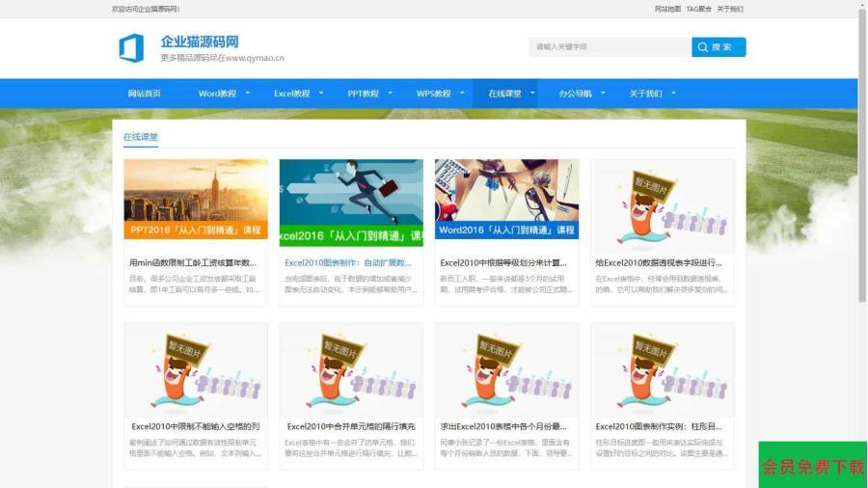Click the blue site logo icon
The width and height of the screenshot is (868, 488).
pos(131,48)
